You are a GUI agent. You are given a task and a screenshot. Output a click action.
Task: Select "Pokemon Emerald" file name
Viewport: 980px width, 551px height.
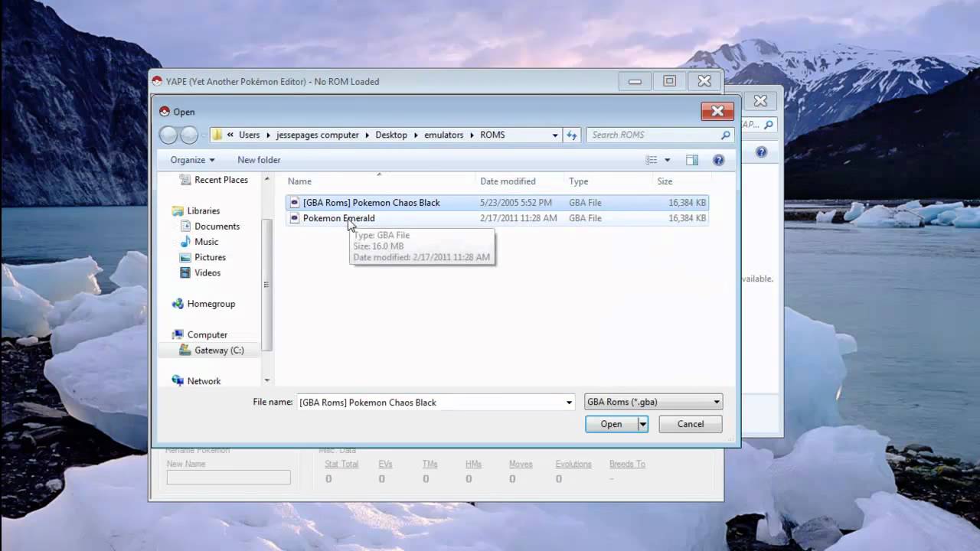[338, 218]
